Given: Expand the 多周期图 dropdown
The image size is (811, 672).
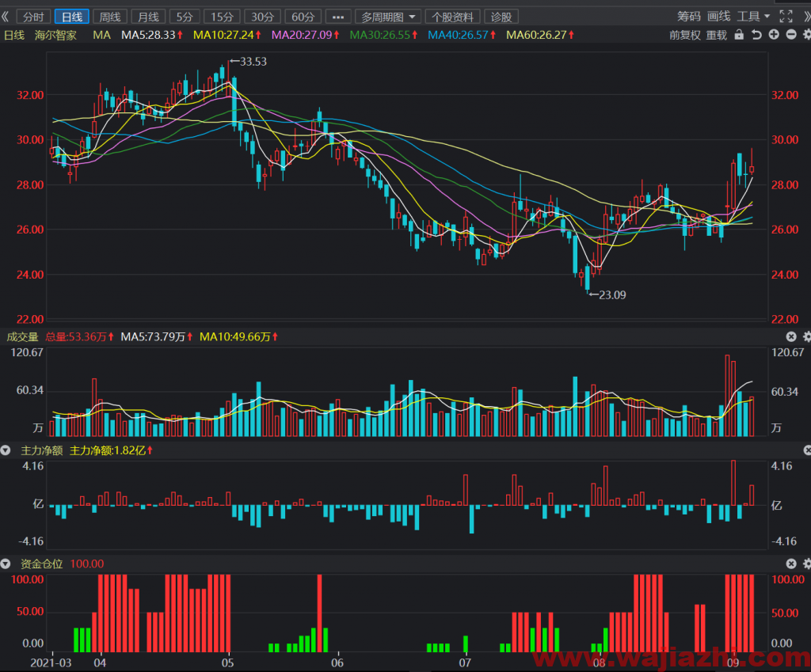Looking at the screenshot, I should point(388,17).
